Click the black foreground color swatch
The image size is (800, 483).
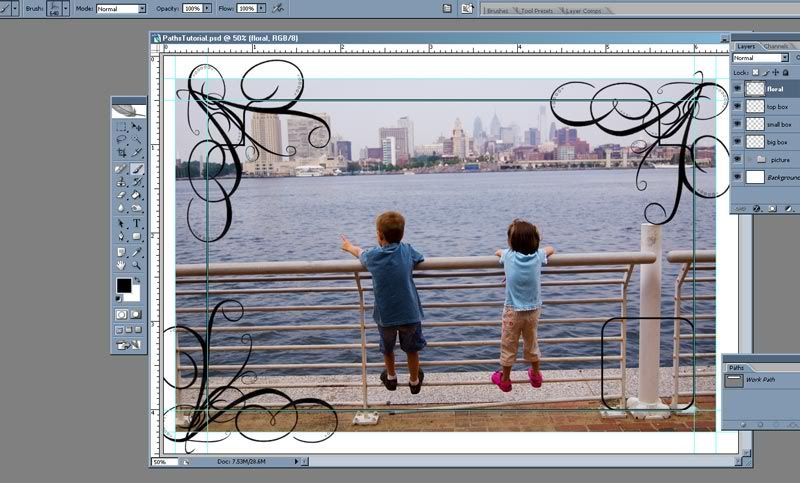point(123,286)
